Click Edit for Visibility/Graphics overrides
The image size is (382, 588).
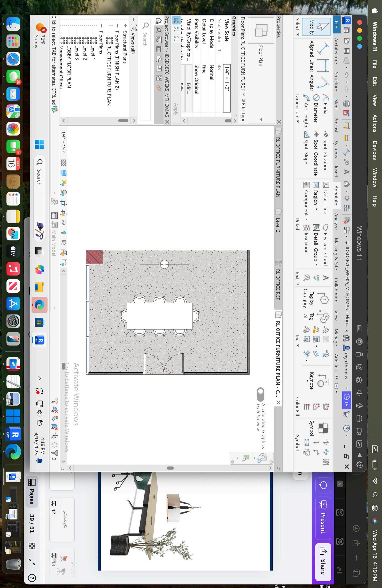click(x=189, y=88)
